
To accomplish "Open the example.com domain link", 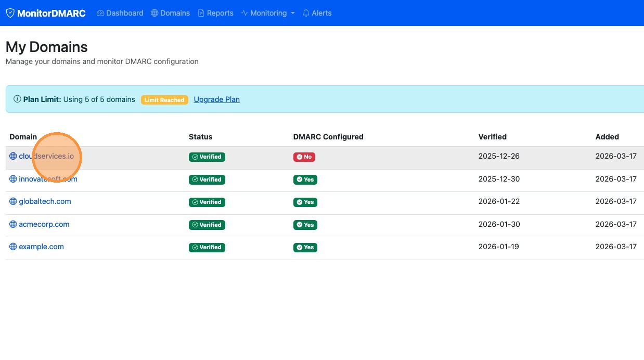I will [x=41, y=247].
